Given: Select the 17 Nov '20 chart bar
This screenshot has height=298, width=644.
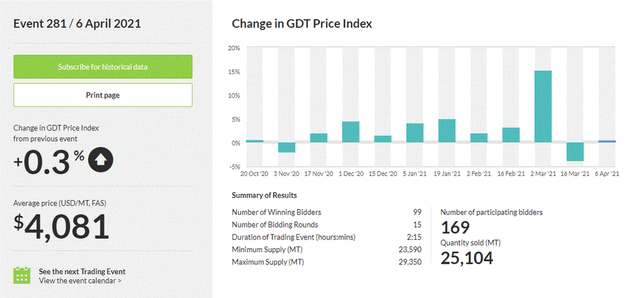Looking at the screenshot, I should point(319,137).
